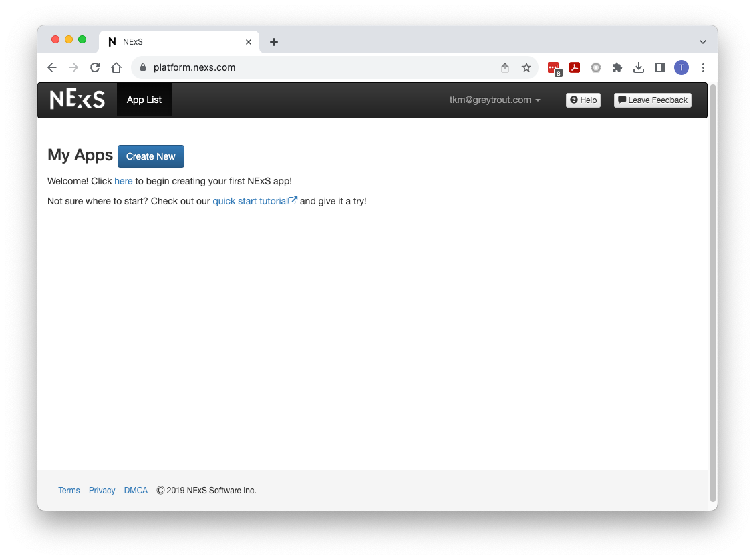Click the NExS logo

click(x=77, y=99)
